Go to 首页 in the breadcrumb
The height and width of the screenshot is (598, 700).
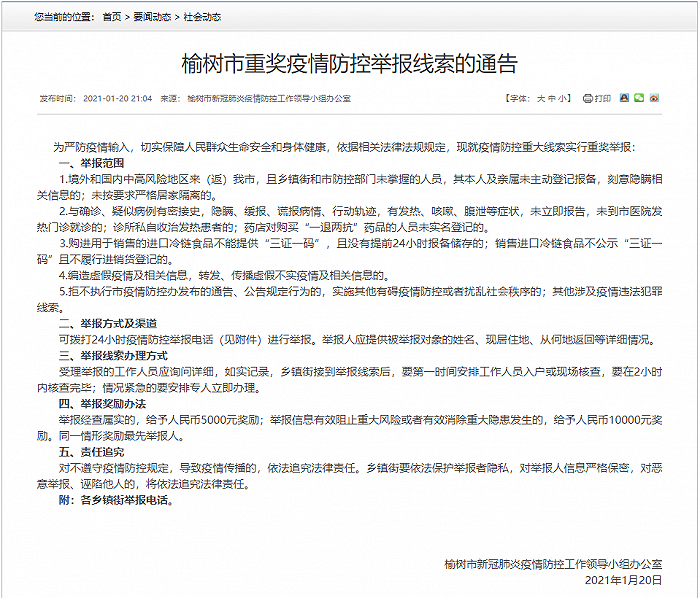[112, 17]
